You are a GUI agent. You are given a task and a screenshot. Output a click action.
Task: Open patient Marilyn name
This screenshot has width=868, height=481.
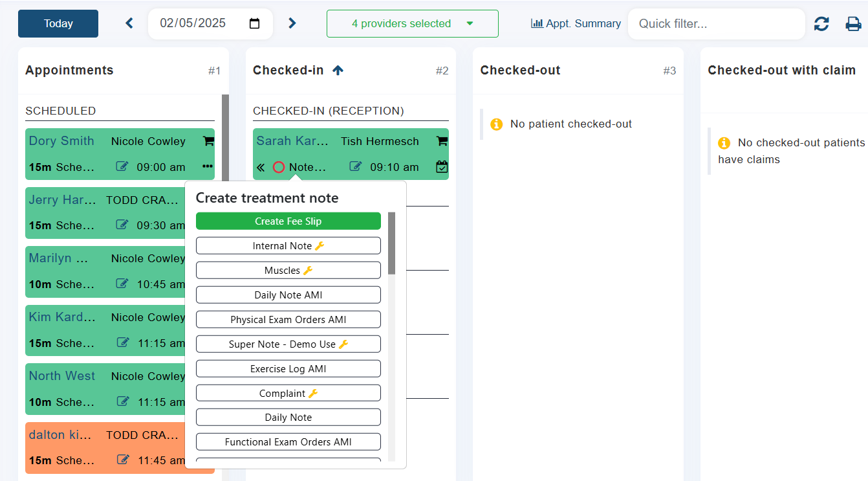tap(58, 258)
